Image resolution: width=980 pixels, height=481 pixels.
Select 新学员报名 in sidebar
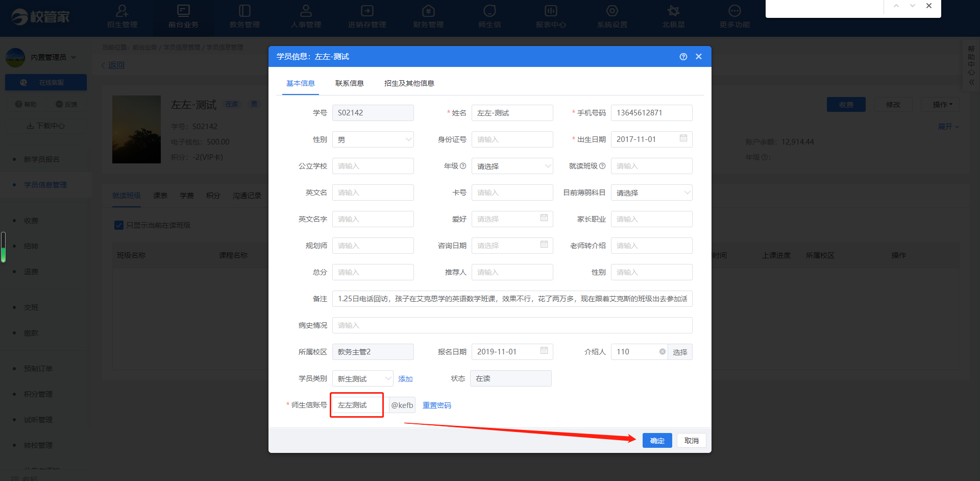[x=42, y=159]
